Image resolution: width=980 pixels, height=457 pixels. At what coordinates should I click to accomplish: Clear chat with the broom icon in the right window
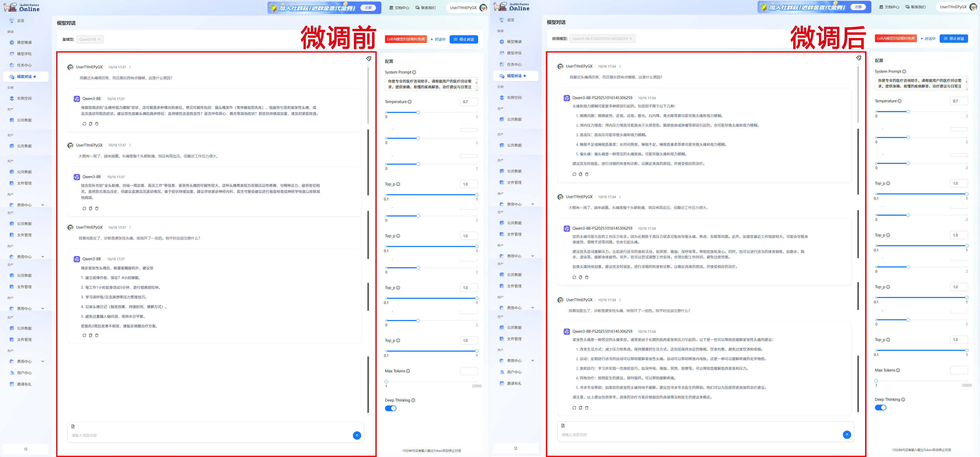(x=859, y=58)
